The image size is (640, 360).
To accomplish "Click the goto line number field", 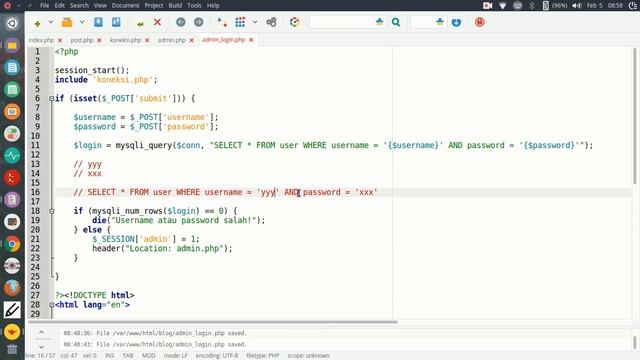I will click(422, 22).
